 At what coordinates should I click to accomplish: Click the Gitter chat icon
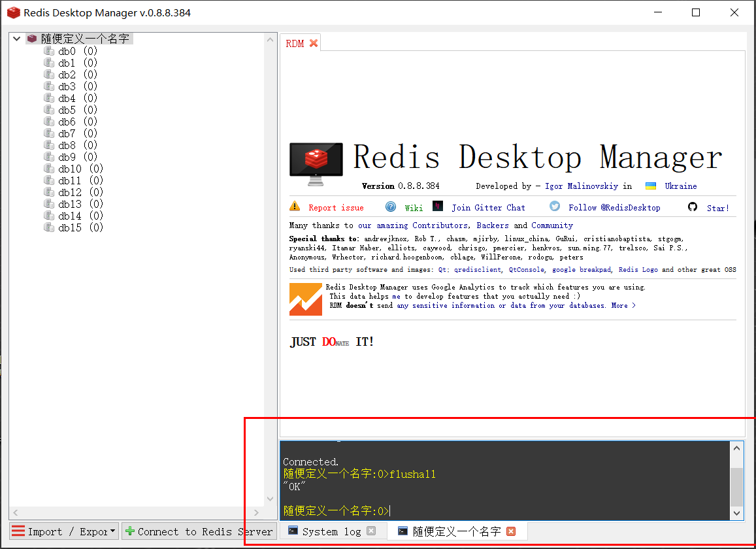click(x=437, y=207)
